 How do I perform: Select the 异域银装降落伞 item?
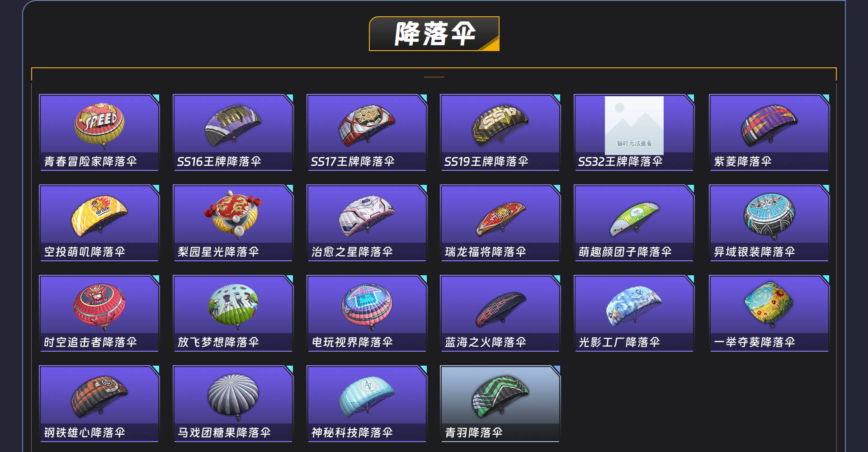[x=769, y=223]
